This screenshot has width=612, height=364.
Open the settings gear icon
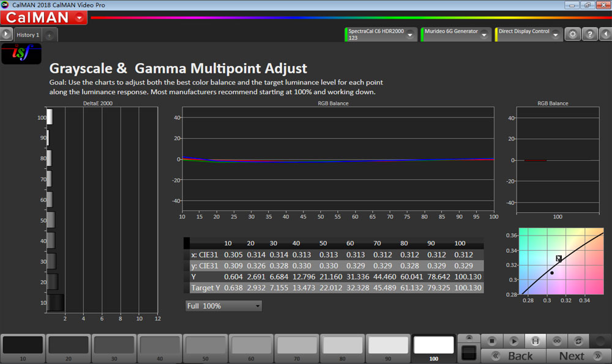tap(573, 34)
